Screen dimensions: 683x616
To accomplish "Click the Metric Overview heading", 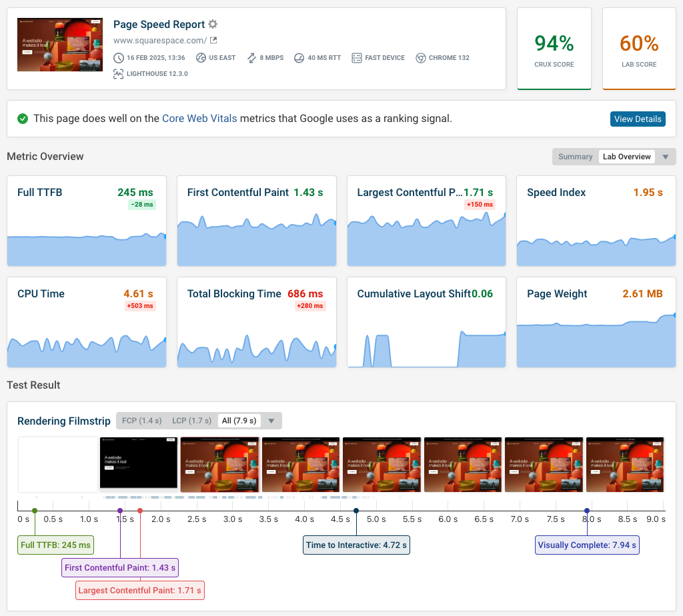I will coord(45,157).
